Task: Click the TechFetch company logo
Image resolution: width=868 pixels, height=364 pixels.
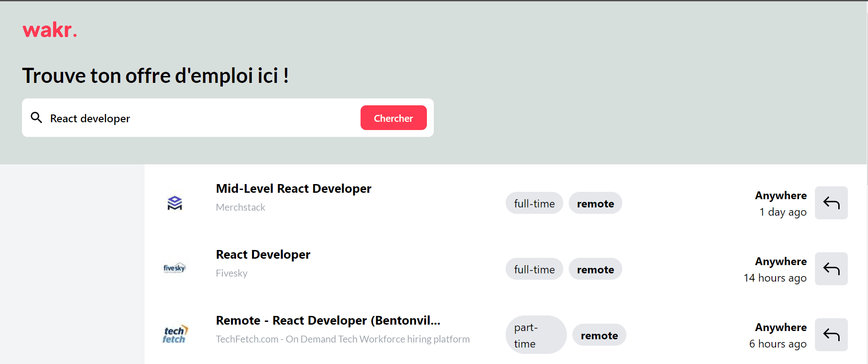Action: [x=174, y=335]
